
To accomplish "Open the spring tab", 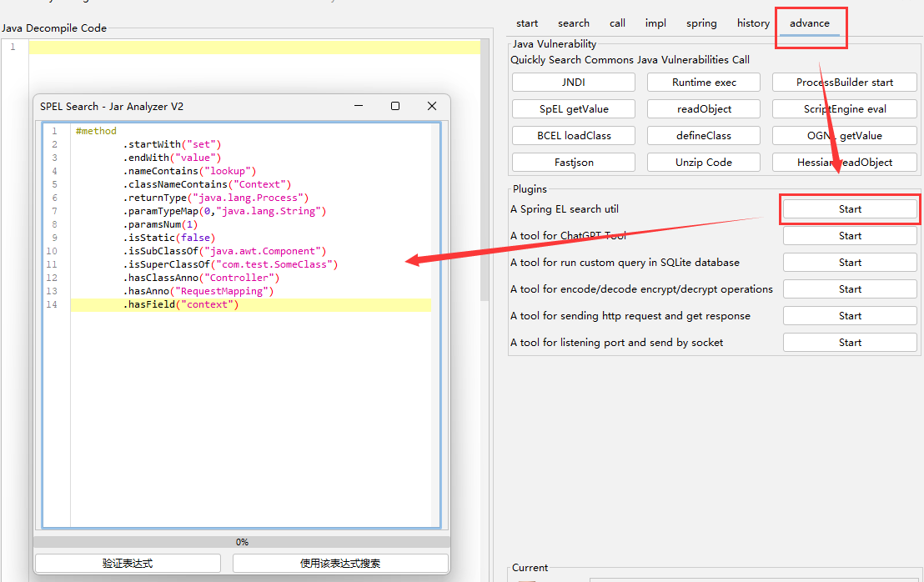I will coord(701,23).
